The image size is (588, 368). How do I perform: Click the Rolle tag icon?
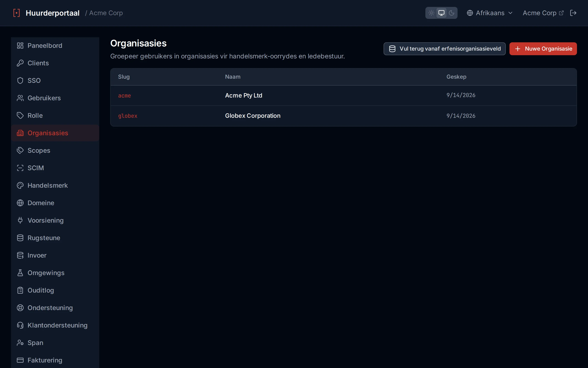point(20,115)
